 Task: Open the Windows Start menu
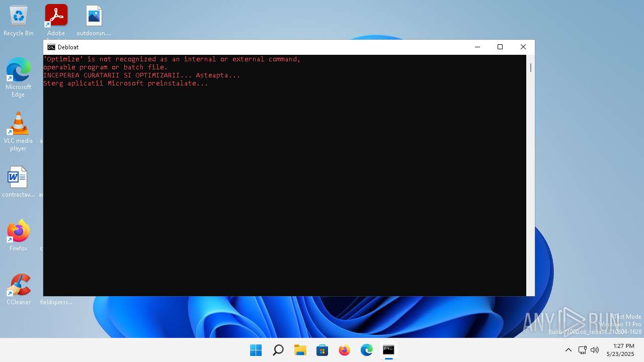[256, 350]
